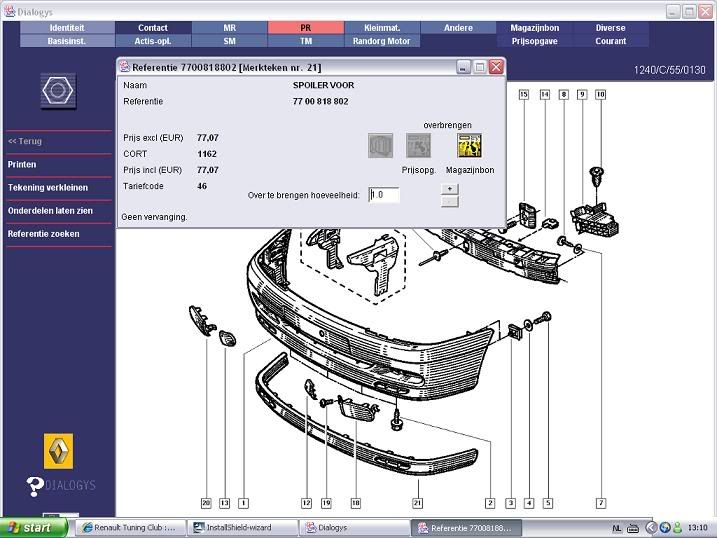Open the Diverse tab
Screen dimensions: 717x538
click(x=610, y=28)
